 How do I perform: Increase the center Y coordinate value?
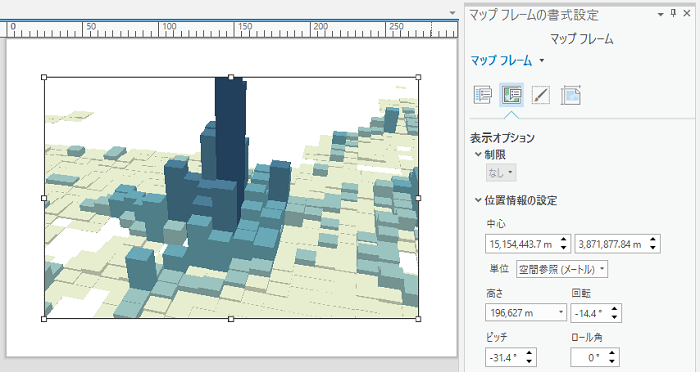click(x=653, y=240)
